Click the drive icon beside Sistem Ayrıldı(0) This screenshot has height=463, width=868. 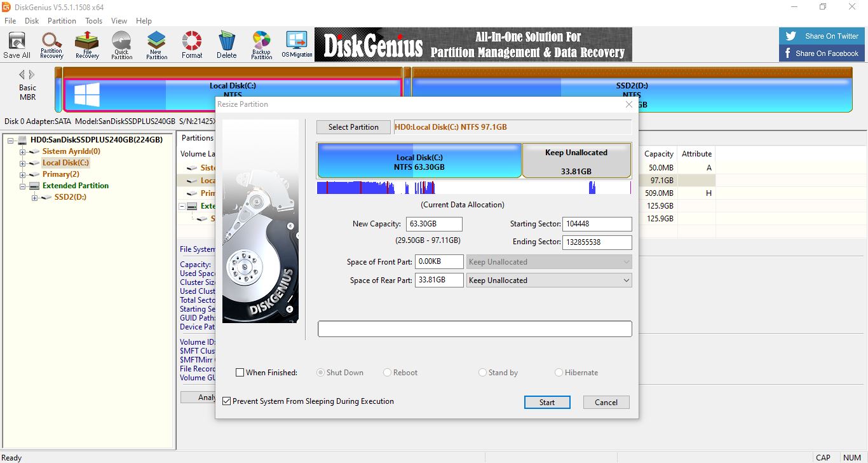pyautogui.click(x=35, y=151)
